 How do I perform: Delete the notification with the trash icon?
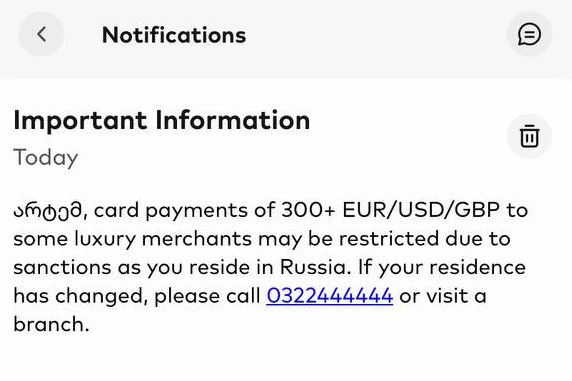pos(529,136)
